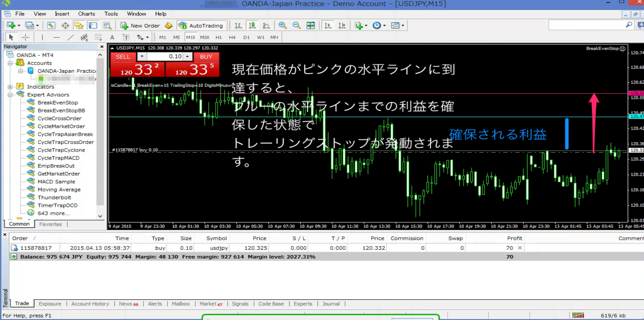Switch to Account History tab
This screenshot has height=320, width=644.
pos(90,304)
